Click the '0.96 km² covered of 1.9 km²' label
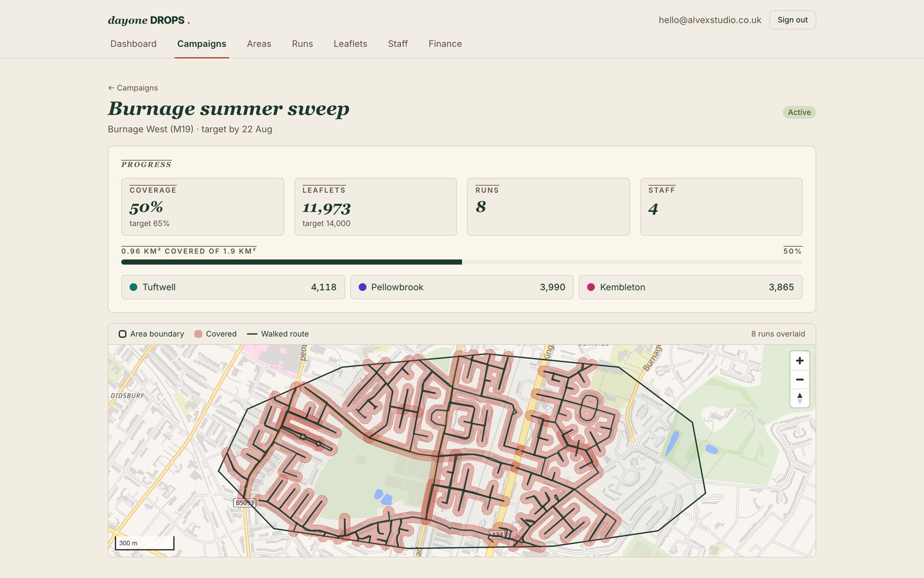924x578 pixels. pos(189,251)
